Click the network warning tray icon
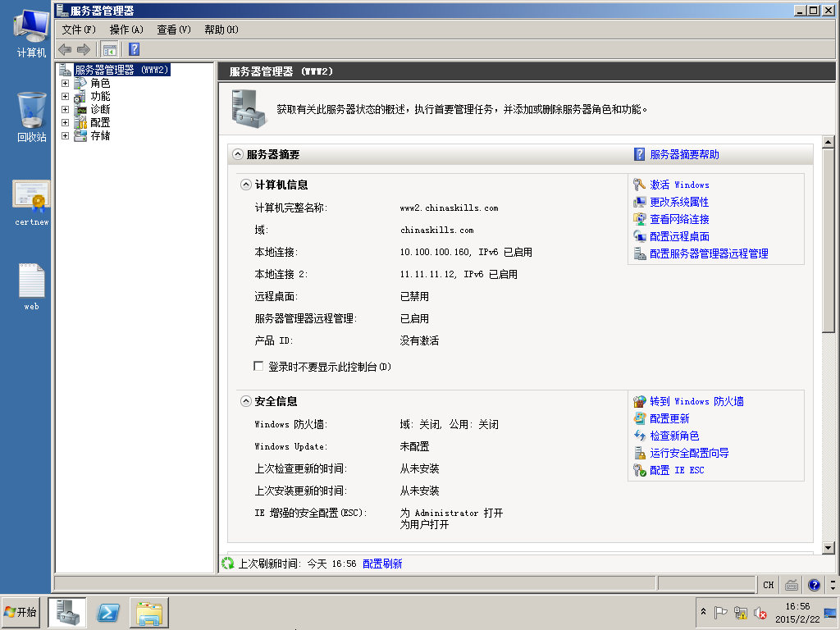Viewport: 840px width, 630px height. click(741, 612)
